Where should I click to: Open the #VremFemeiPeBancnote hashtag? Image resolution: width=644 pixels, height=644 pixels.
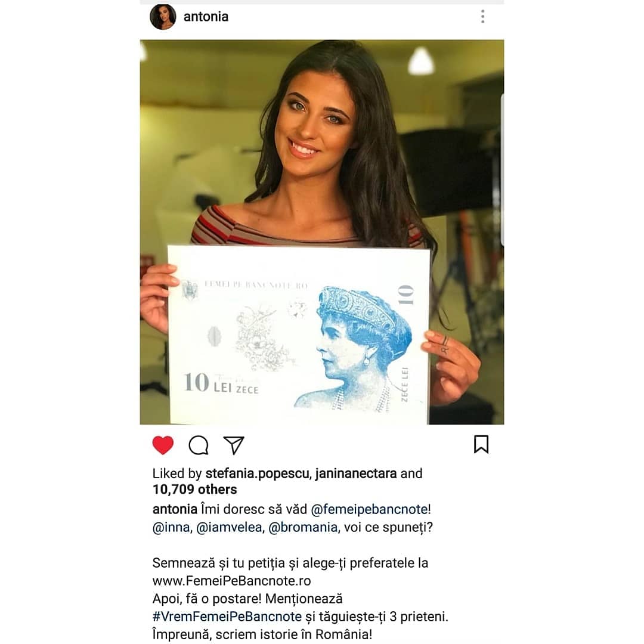click(227, 617)
